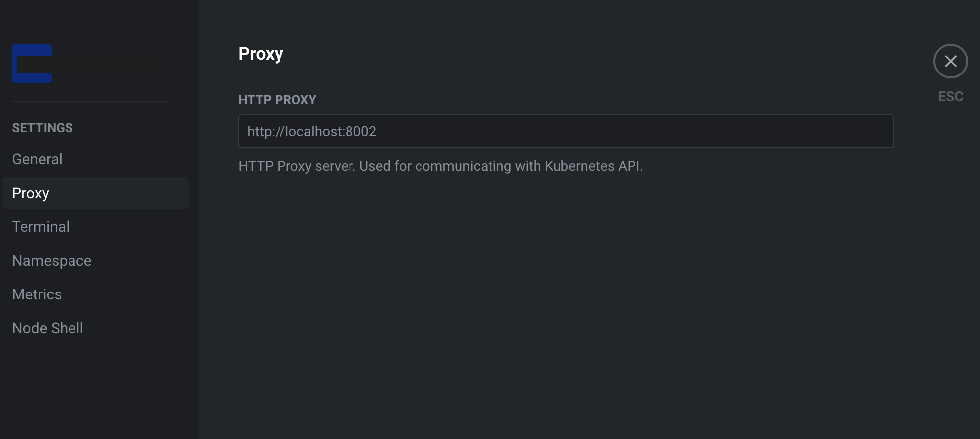Viewport: 980px width, 439px height.
Task: Close settings with the X icon
Action: pos(950,61)
